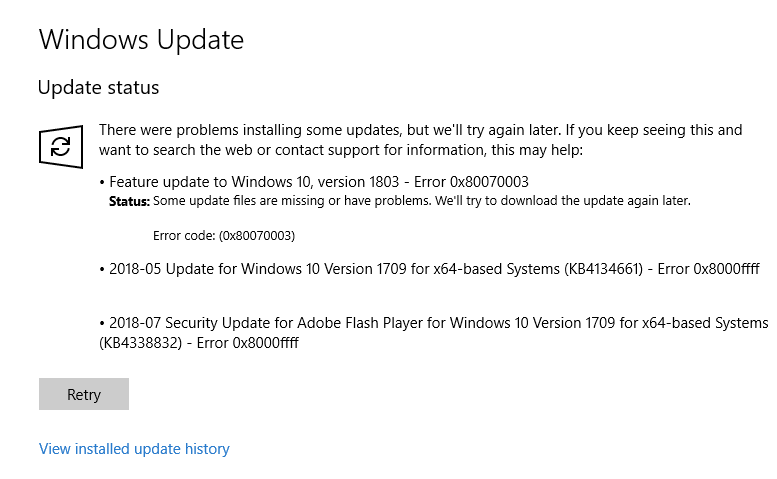This screenshot has height=479, width=777.
Task: Select the Error code: (0x80070003) line
Action: (x=223, y=236)
